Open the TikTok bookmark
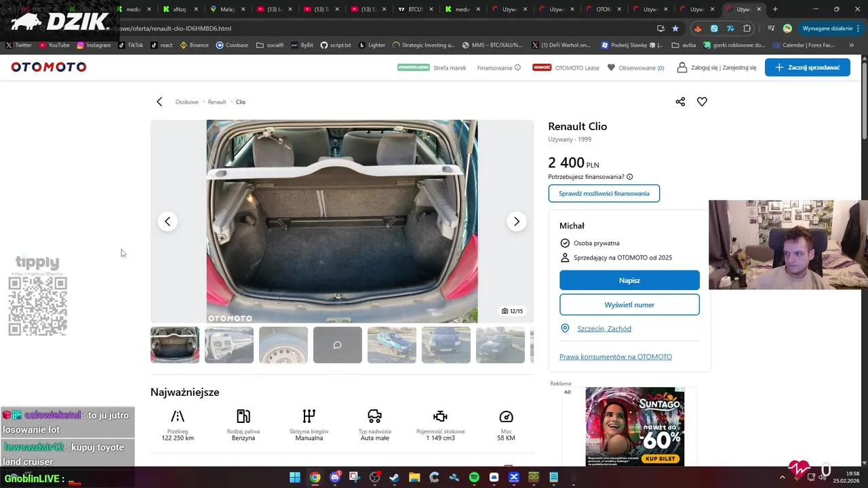 coord(131,45)
